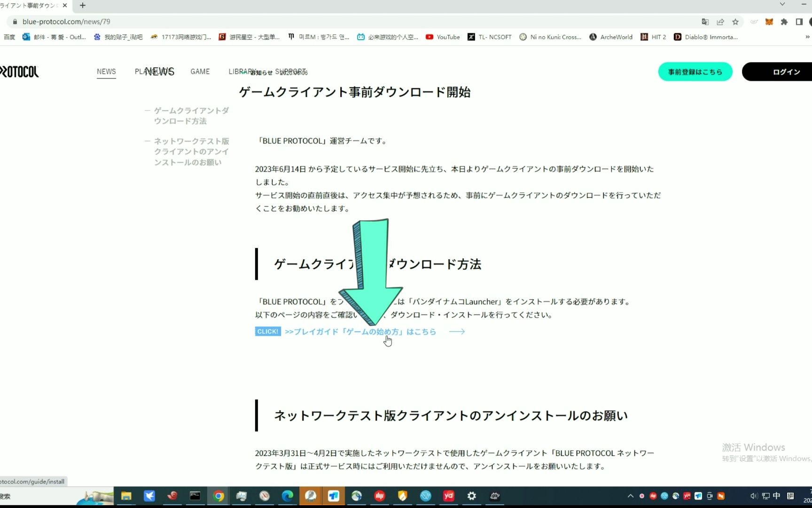Open the YouTube bookmark

pyautogui.click(x=443, y=37)
